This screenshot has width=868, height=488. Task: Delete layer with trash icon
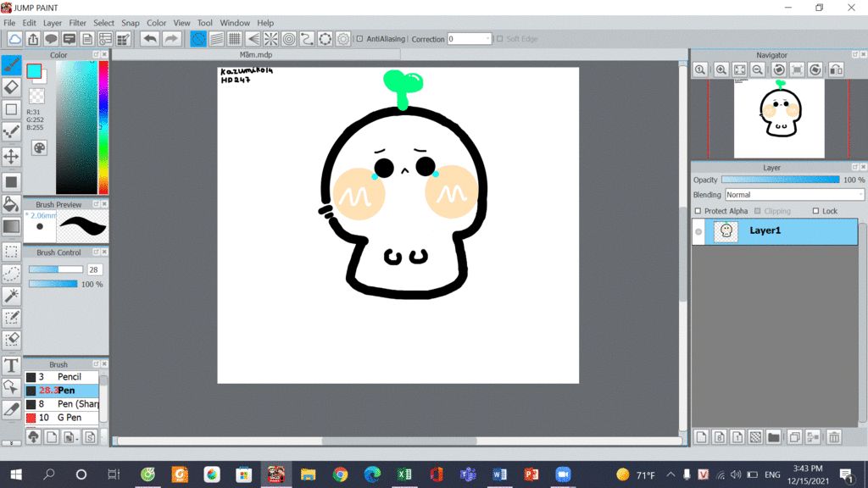coord(834,437)
